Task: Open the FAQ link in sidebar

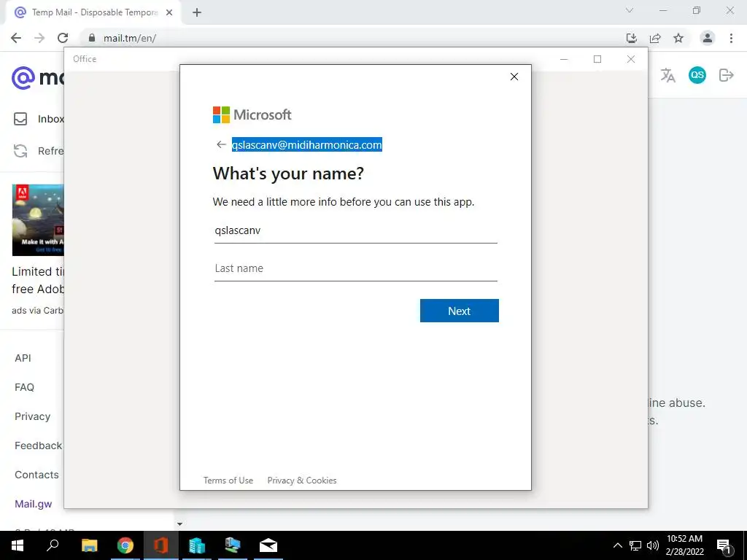Action: click(x=24, y=387)
